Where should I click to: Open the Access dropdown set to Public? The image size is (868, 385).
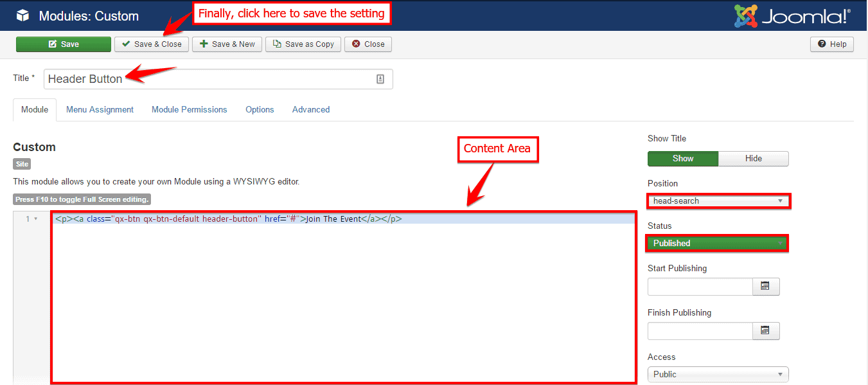click(718, 374)
